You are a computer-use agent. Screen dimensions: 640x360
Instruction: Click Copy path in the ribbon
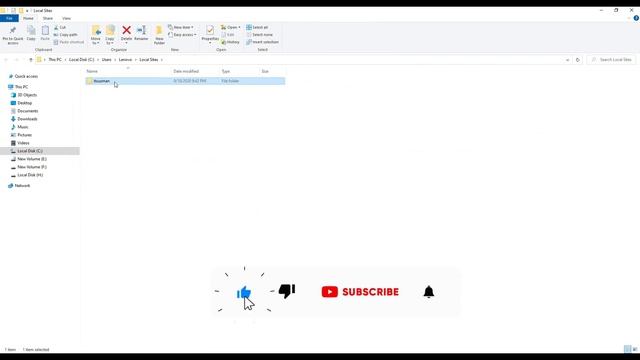click(x=65, y=35)
